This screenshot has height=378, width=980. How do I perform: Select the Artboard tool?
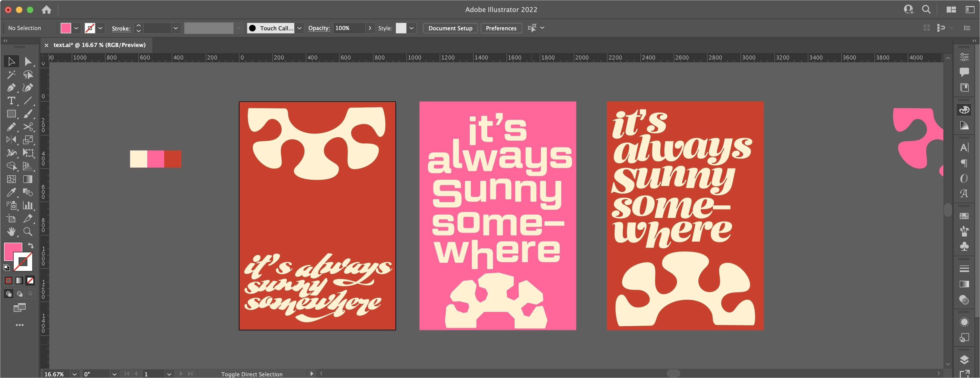pos(11,218)
